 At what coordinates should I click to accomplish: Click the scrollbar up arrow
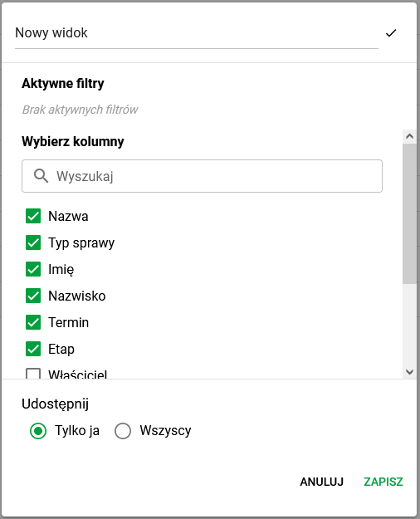click(410, 136)
